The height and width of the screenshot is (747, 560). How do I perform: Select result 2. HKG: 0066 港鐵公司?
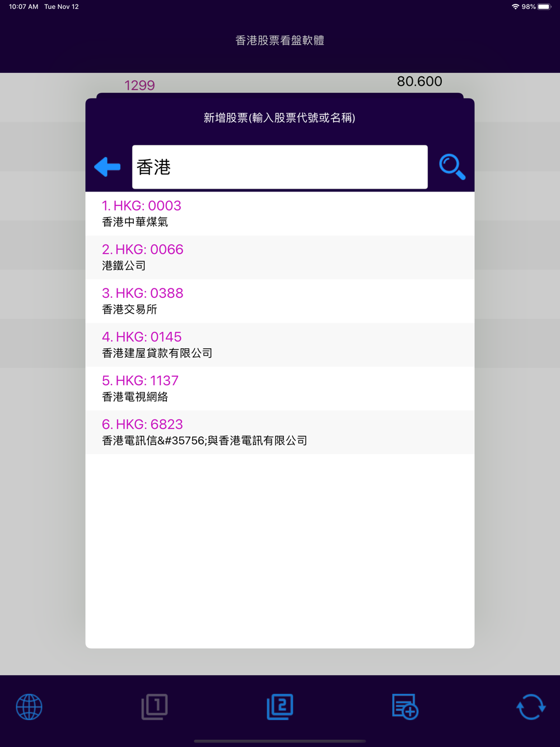click(280, 258)
